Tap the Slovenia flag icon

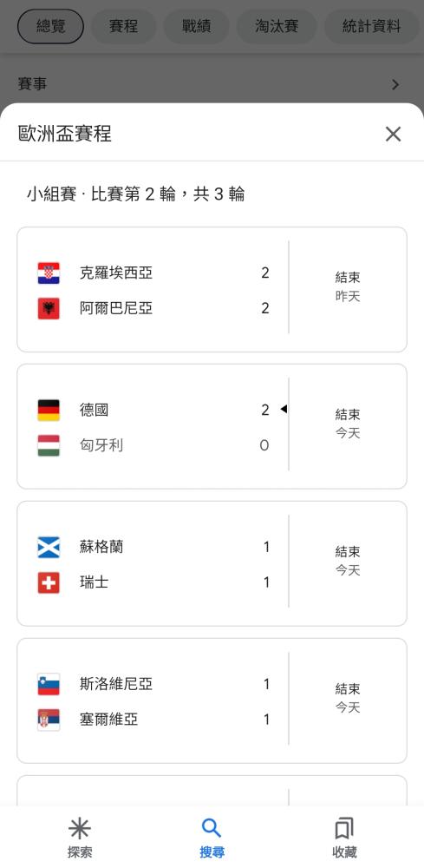pyautogui.click(x=49, y=685)
